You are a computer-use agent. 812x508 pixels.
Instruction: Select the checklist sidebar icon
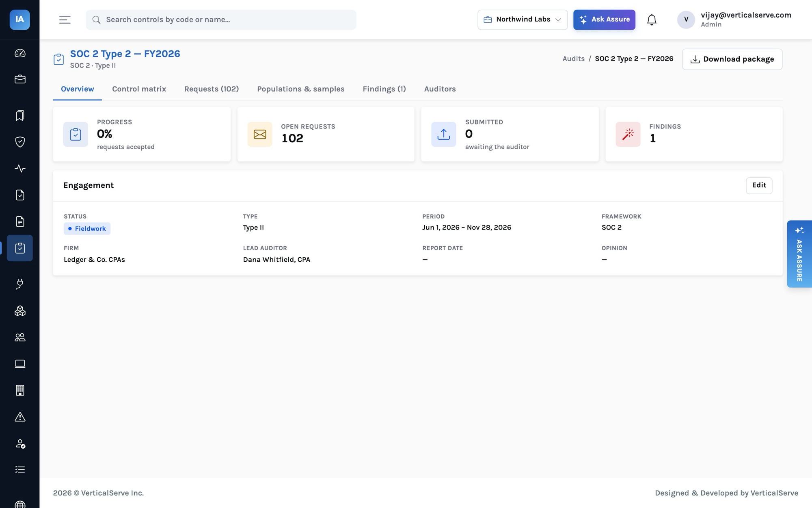click(20, 469)
